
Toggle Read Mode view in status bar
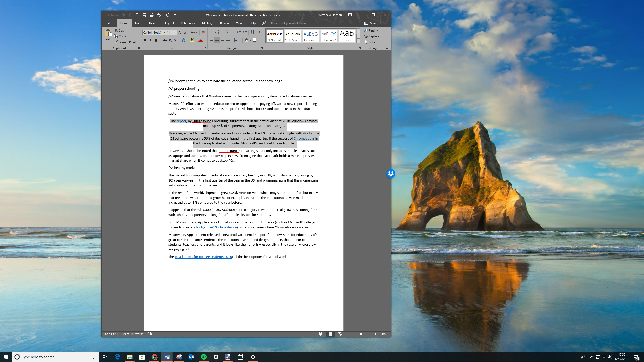pos(320,334)
